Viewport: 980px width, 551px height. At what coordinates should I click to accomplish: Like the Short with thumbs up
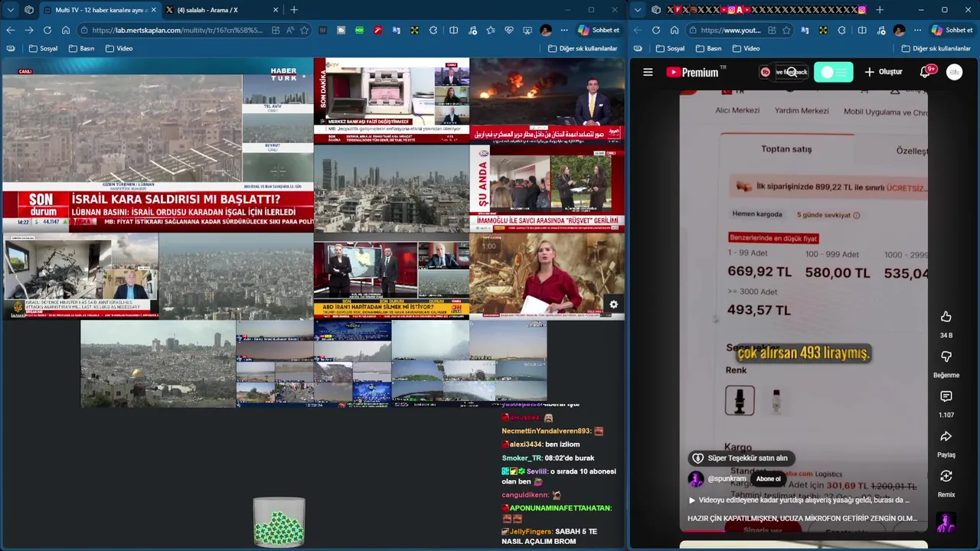(x=946, y=317)
